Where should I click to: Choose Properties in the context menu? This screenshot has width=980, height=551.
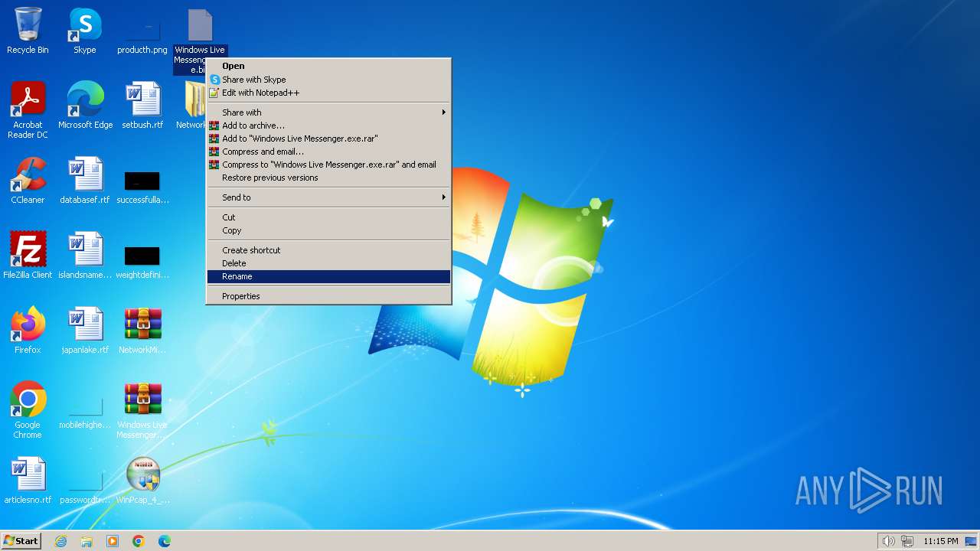pyautogui.click(x=328, y=296)
